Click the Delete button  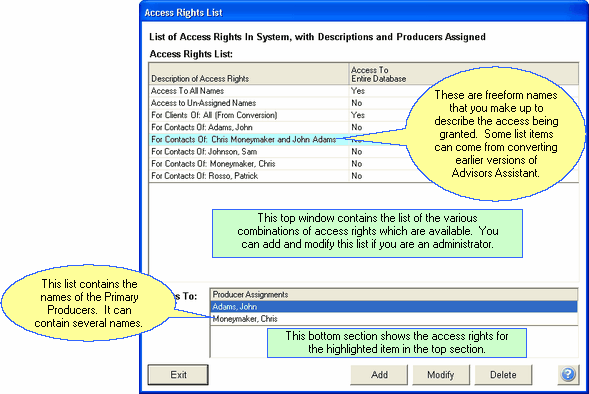click(503, 374)
